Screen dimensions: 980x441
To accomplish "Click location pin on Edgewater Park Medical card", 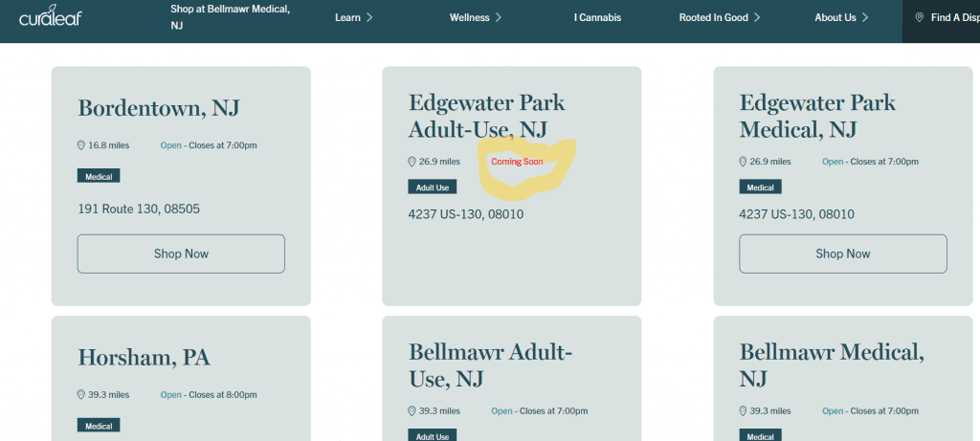I will tap(743, 162).
